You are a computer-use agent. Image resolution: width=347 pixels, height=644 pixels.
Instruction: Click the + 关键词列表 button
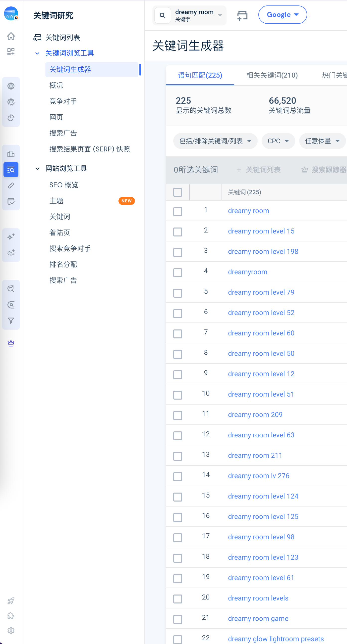tap(258, 170)
